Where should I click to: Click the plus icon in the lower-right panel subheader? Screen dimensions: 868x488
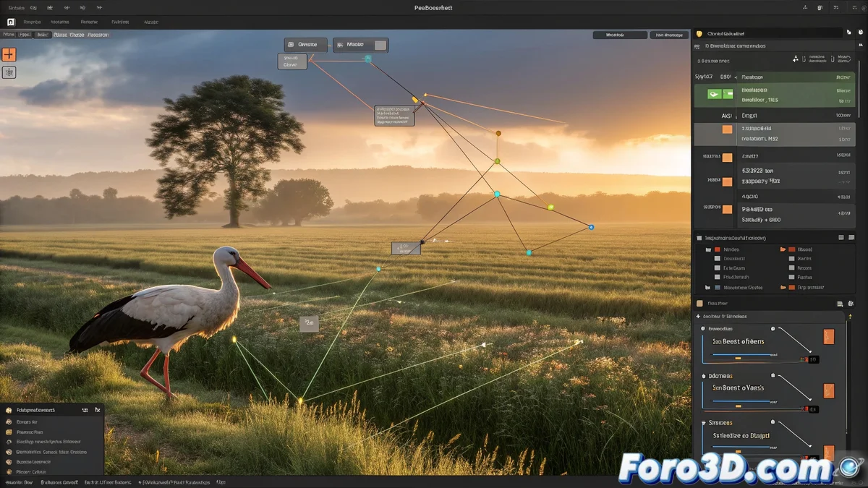click(x=698, y=317)
